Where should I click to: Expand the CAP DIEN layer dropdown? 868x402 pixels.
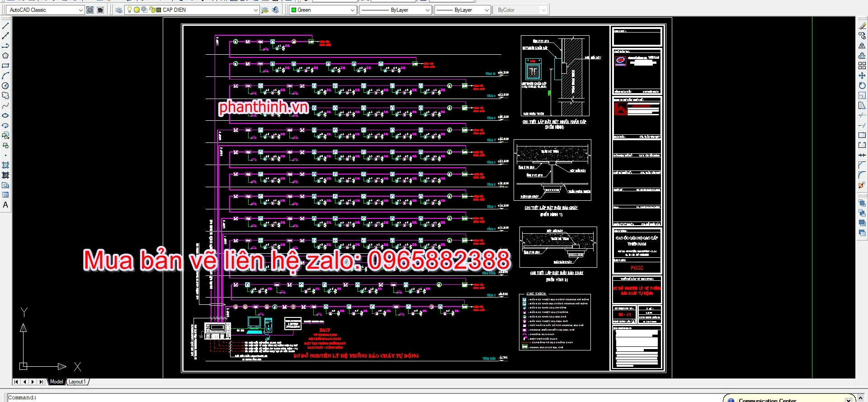[255, 10]
